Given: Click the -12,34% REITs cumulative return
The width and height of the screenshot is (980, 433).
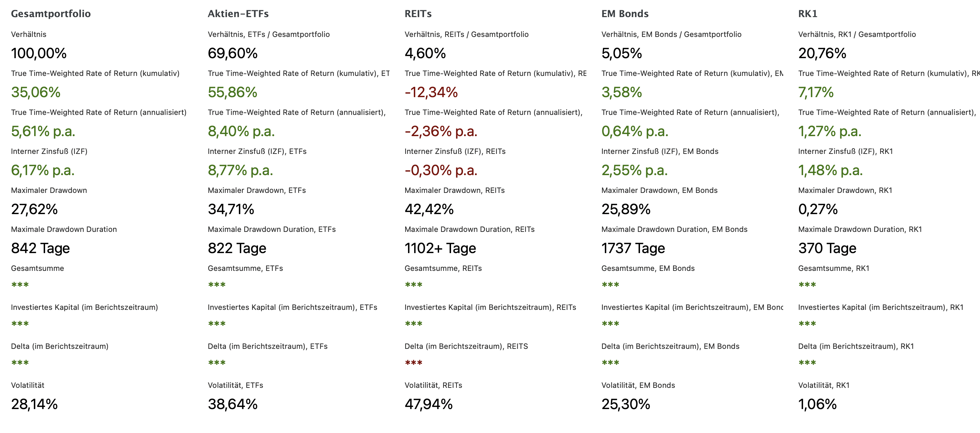Looking at the screenshot, I should tap(431, 92).
